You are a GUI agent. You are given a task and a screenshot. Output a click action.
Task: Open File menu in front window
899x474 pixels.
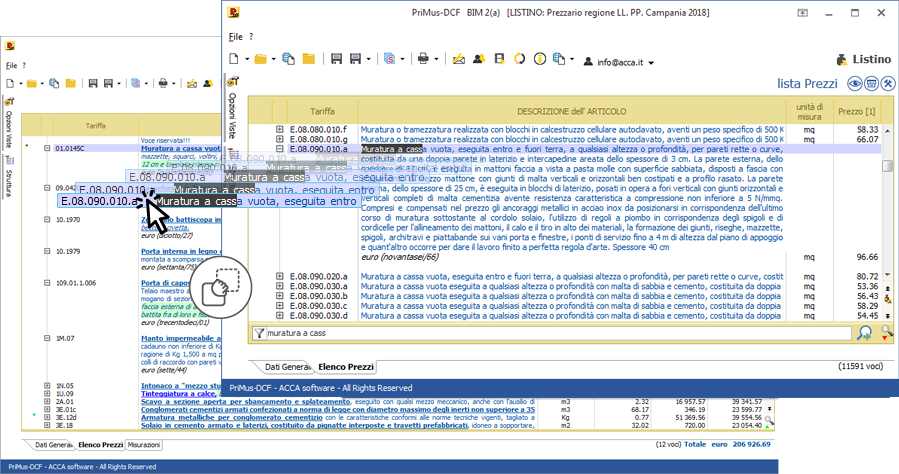pos(236,37)
